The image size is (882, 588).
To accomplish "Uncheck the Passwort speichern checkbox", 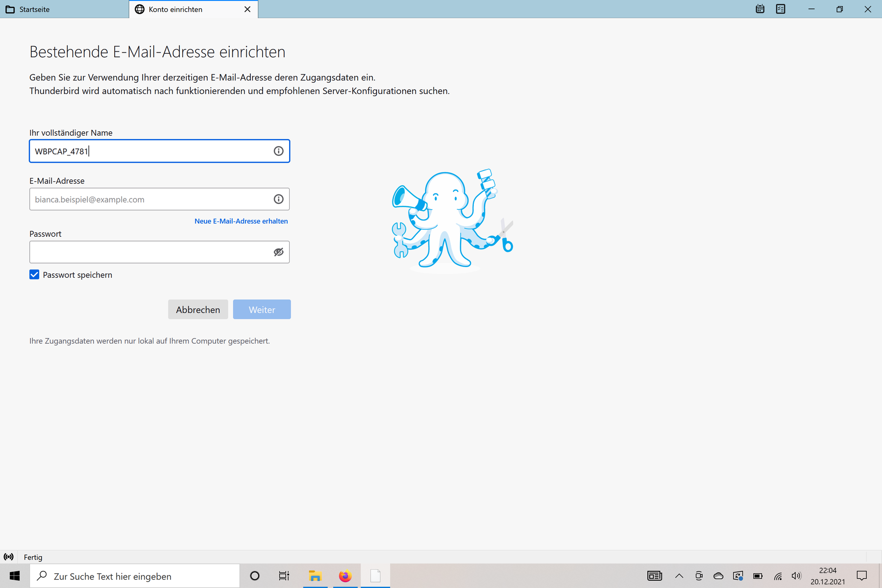I will (34, 274).
